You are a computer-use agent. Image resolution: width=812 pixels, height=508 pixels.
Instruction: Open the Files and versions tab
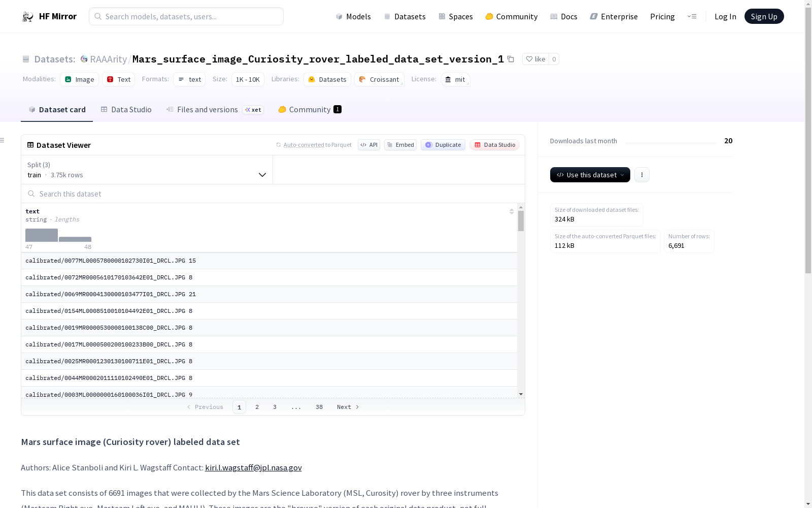coord(215,110)
